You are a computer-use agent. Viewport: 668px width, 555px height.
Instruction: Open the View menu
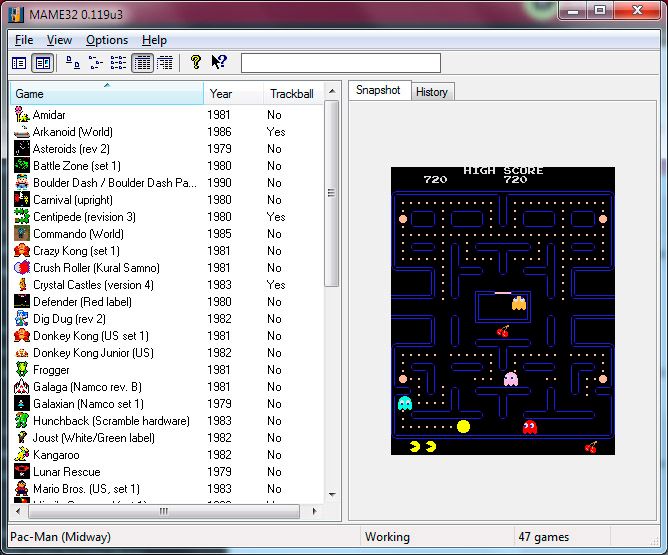pyautogui.click(x=59, y=40)
